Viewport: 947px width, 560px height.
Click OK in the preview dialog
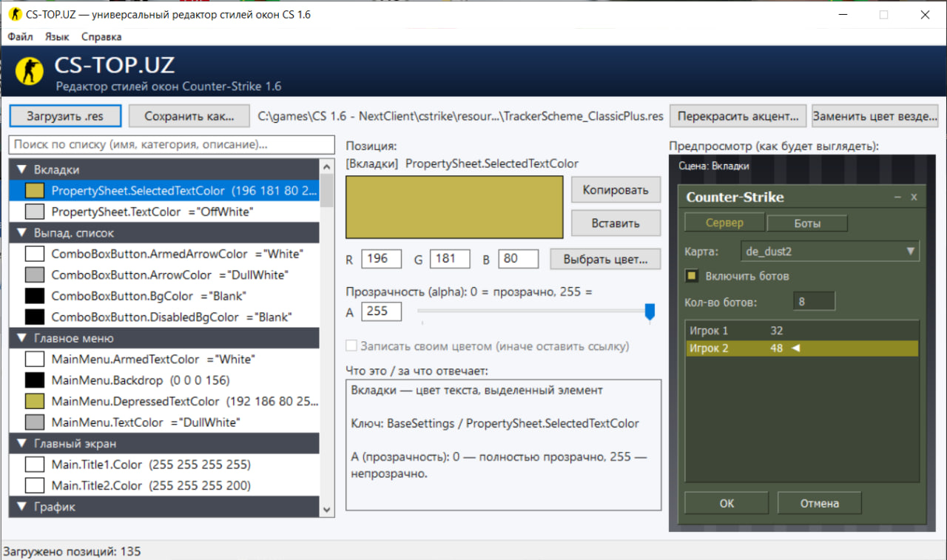click(727, 503)
